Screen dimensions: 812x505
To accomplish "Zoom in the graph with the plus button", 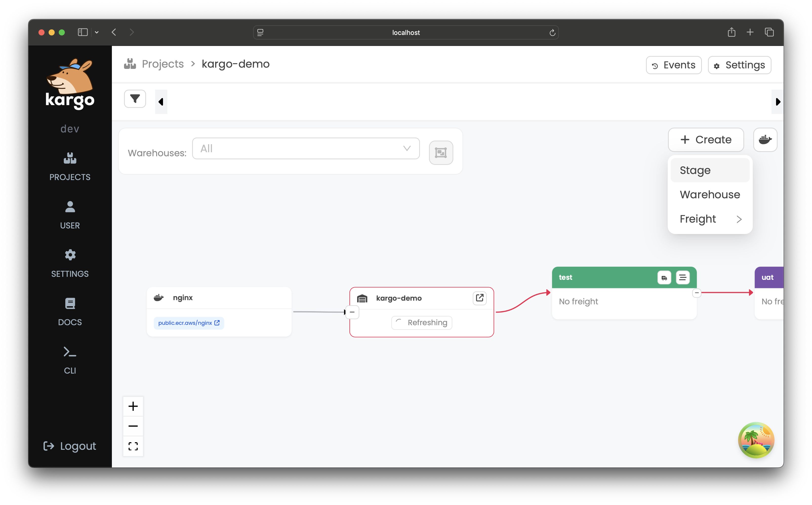I will coord(133,406).
